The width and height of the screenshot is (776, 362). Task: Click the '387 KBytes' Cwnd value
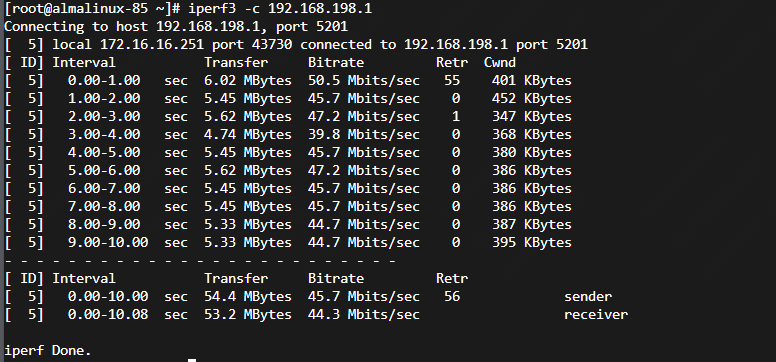point(532,224)
